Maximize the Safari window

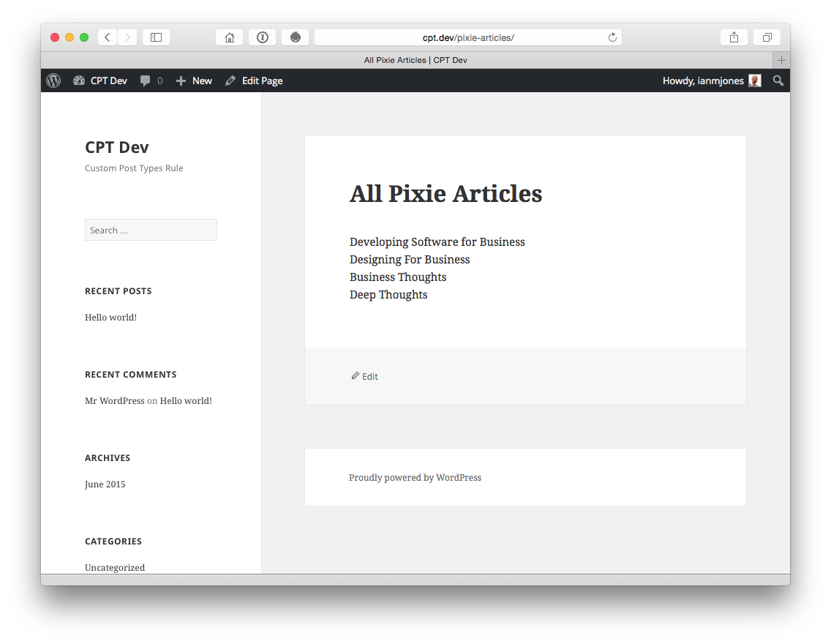pos(83,37)
